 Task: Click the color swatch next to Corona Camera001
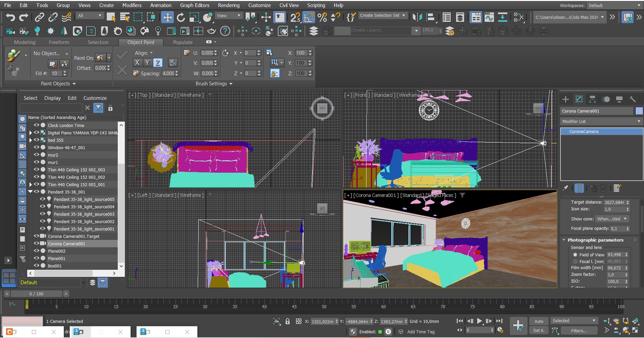pyautogui.click(x=639, y=111)
